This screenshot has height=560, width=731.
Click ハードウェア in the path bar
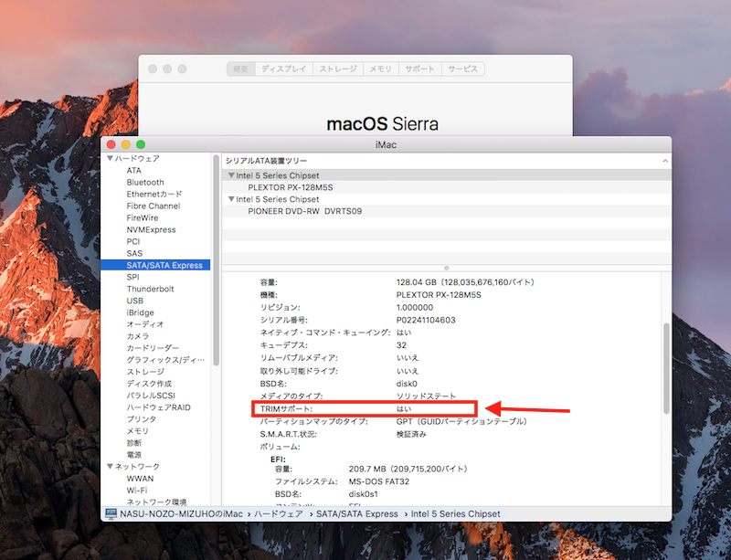pos(279,513)
